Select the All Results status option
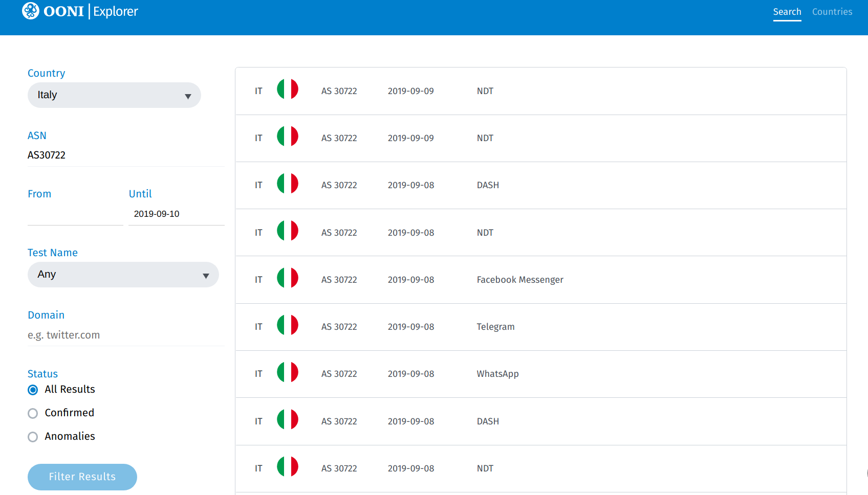This screenshot has width=868, height=495. (33, 390)
